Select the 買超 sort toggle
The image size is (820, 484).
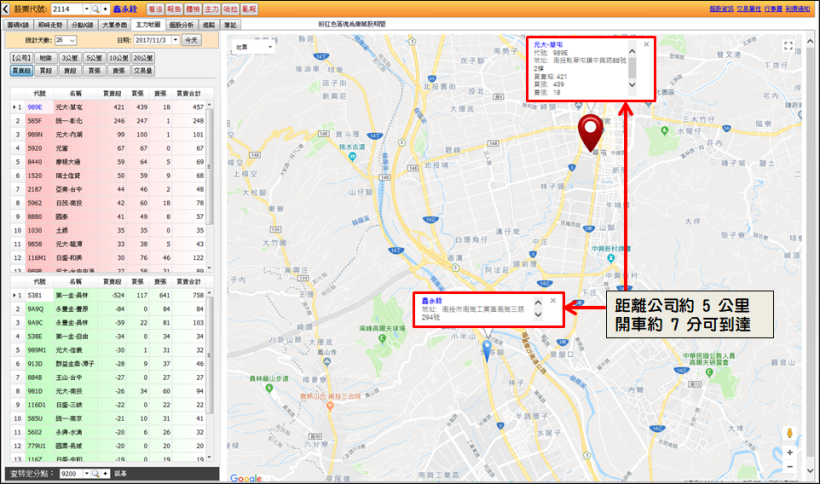point(45,71)
